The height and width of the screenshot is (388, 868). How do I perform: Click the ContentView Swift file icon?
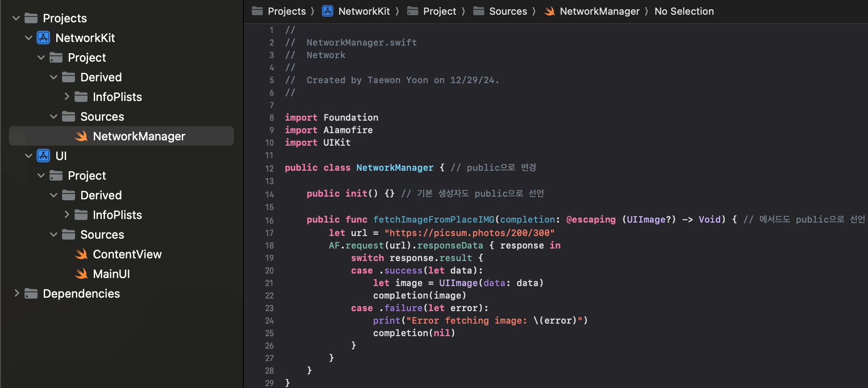click(81, 254)
